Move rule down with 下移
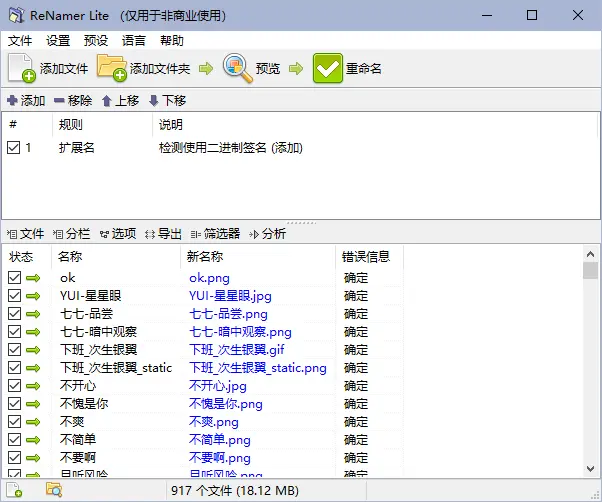 [x=167, y=101]
